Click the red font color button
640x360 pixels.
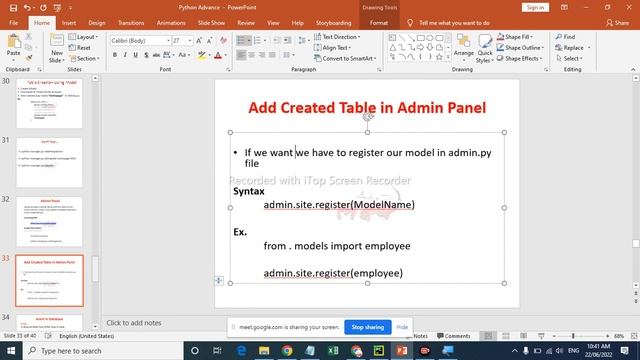tap(218, 55)
